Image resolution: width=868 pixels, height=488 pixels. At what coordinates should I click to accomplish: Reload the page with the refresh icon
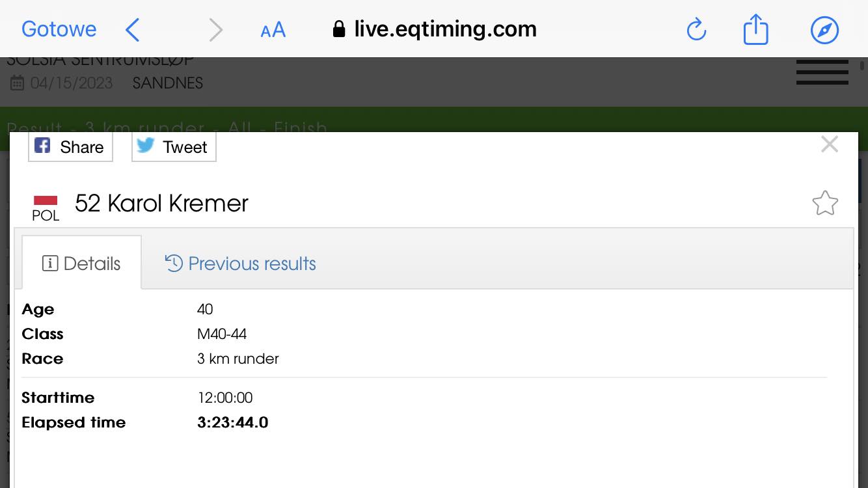[696, 30]
